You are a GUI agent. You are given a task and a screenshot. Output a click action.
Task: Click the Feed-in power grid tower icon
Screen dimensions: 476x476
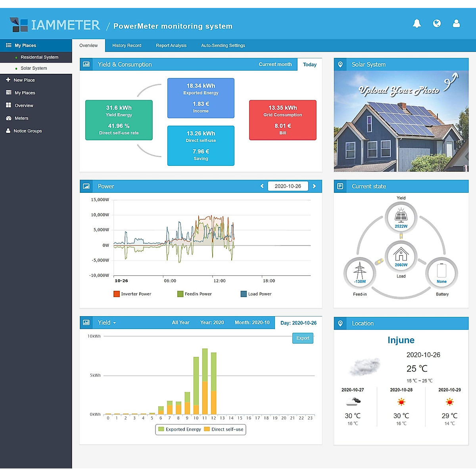click(359, 273)
